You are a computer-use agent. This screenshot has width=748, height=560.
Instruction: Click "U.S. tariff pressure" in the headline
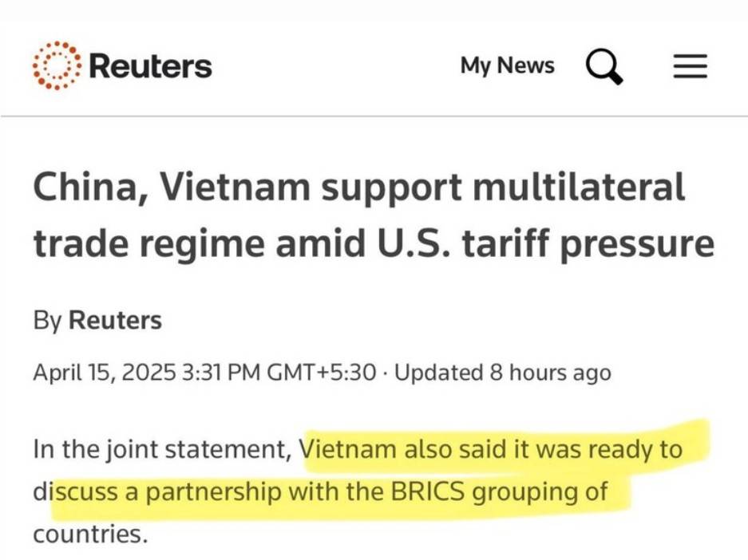pos(545,244)
